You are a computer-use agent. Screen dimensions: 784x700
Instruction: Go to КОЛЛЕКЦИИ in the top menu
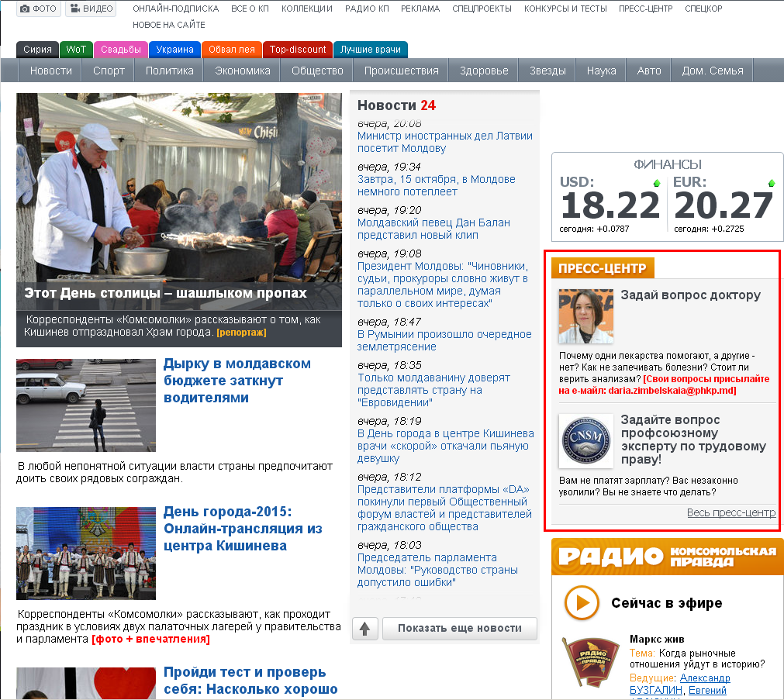307,9
